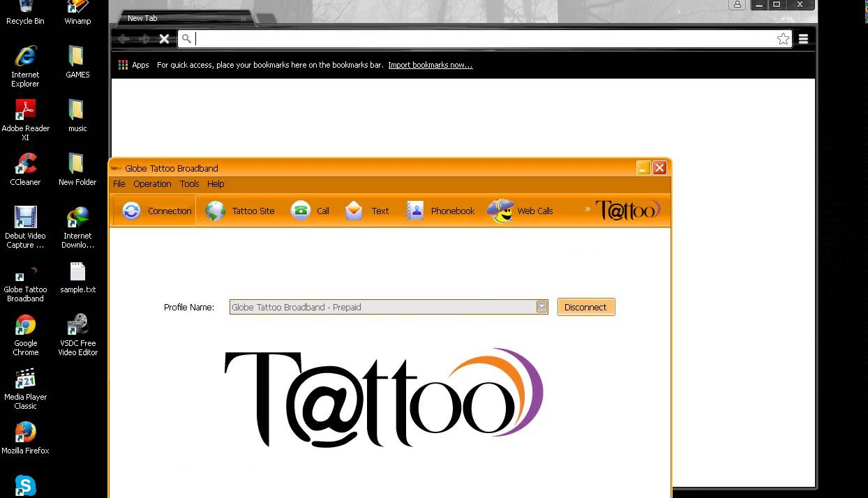The height and width of the screenshot is (498, 868).
Task: Select the New Folder icon
Action: coord(77,169)
